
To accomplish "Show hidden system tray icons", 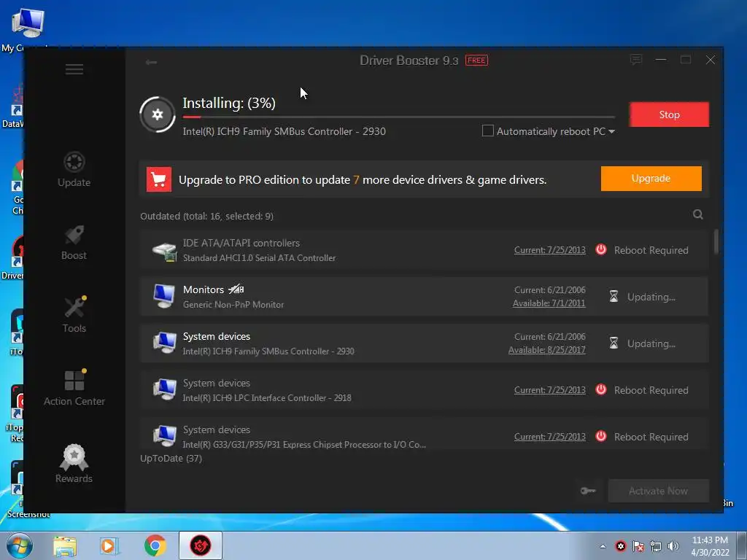I will [x=603, y=546].
